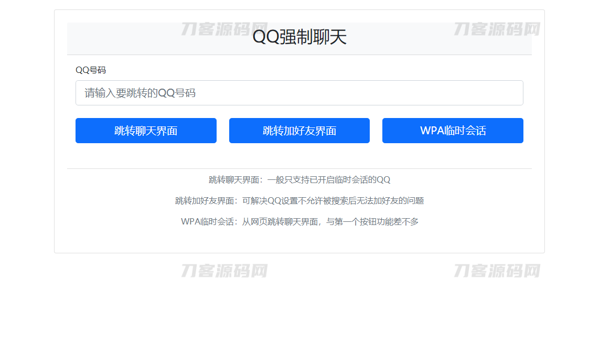
Task: Click the WPA临时会话 description line
Action: click(299, 221)
